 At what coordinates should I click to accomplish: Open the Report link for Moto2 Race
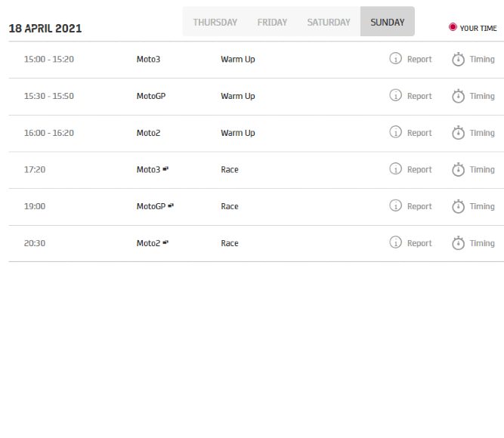click(419, 243)
